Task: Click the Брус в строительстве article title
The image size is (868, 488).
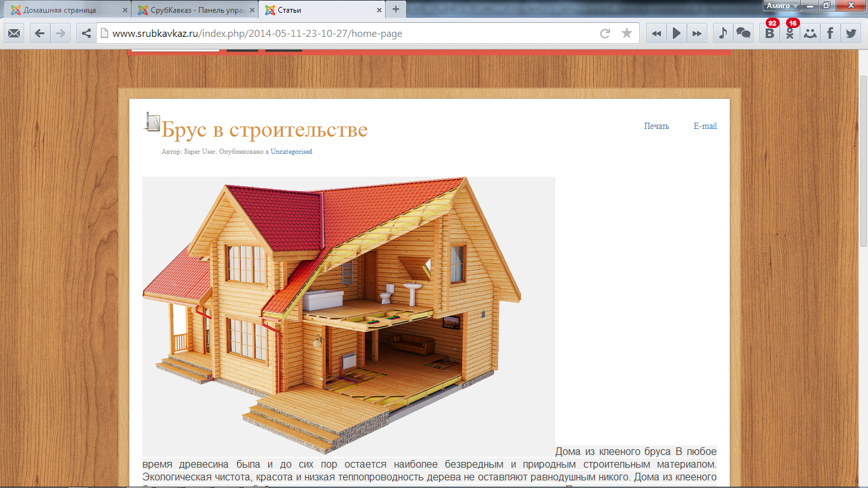Action: pos(264,129)
